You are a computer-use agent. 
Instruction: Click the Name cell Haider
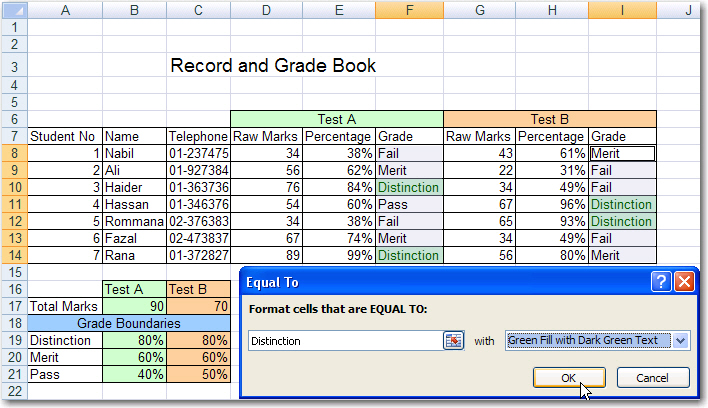(135, 187)
